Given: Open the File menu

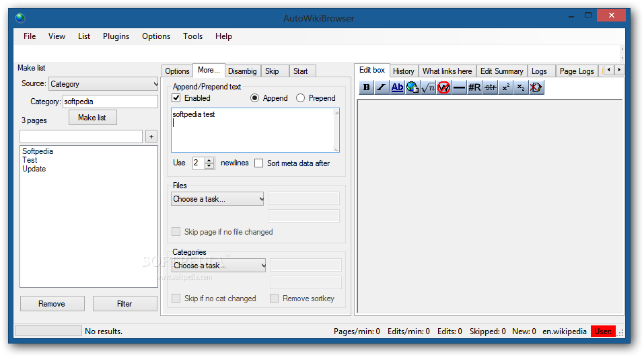Looking at the screenshot, I should pos(30,36).
